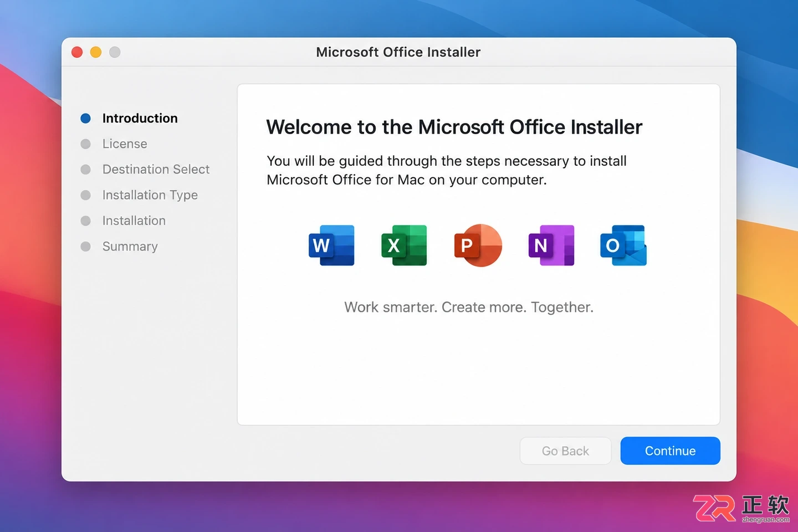Screen dimensions: 798x532
Task: Close the Microsoft Office Installer window
Action: (77, 52)
